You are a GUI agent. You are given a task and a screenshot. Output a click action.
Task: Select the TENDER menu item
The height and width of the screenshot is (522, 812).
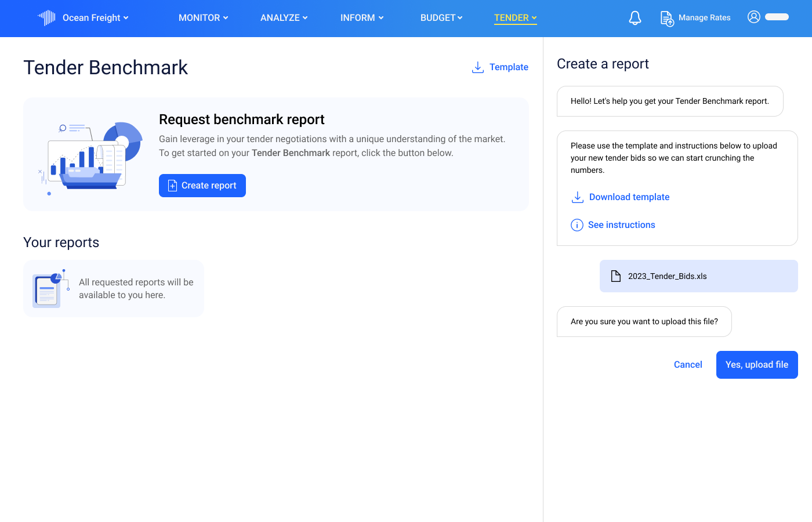click(x=511, y=17)
